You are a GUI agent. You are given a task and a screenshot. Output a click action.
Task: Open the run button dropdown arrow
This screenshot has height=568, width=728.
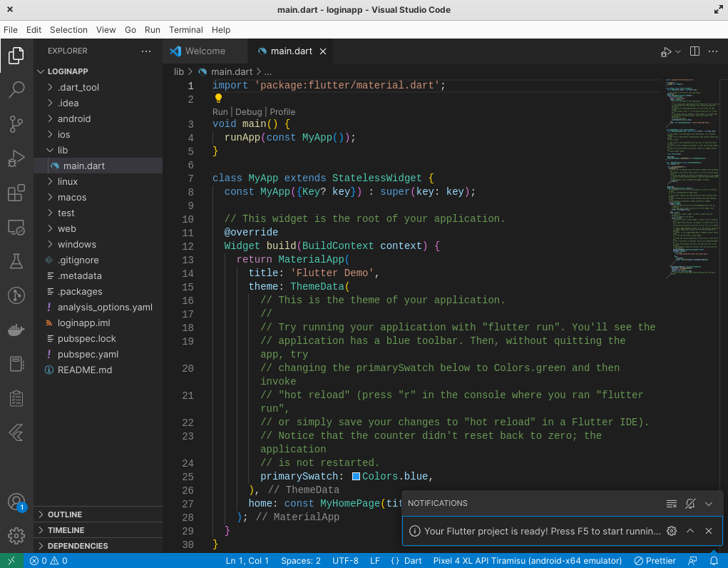(x=678, y=51)
